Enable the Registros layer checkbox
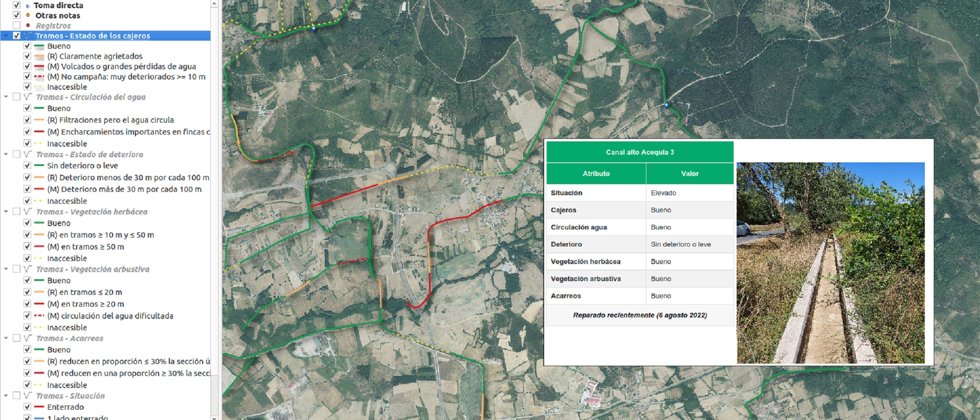The height and width of the screenshot is (420, 980). (x=17, y=26)
